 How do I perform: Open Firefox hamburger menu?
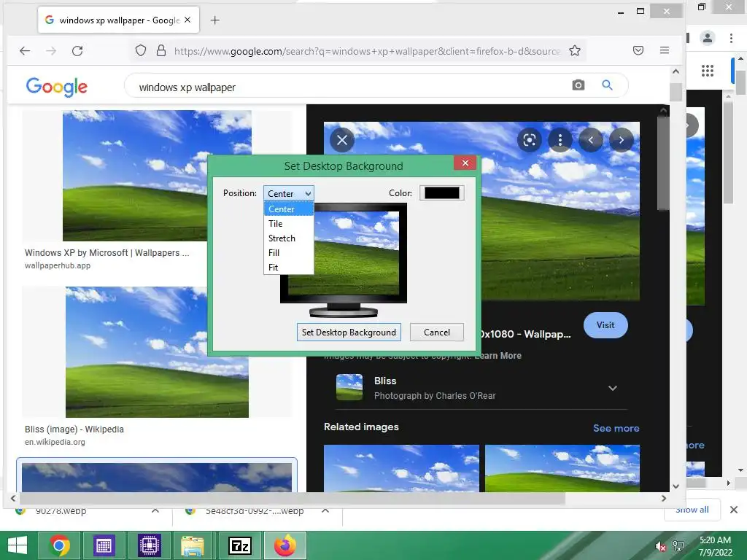pyautogui.click(x=665, y=50)
